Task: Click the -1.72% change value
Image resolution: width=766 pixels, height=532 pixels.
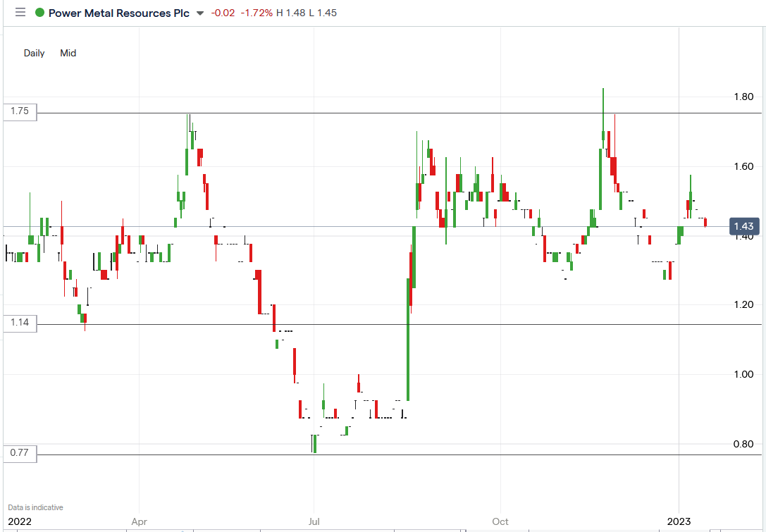Action: click(x=257, y=13)
